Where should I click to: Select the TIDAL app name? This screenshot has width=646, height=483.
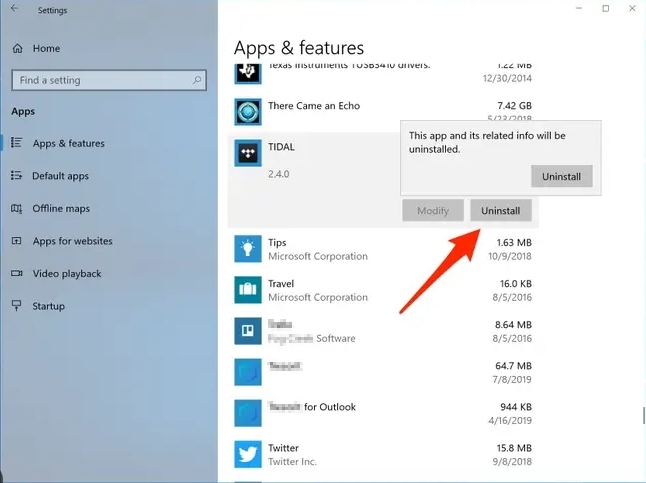coord(281,147)
